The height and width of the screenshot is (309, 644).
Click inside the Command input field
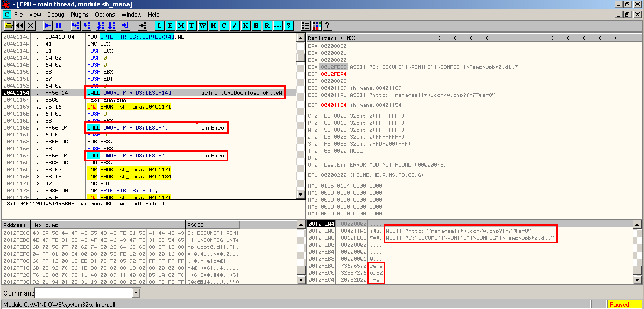(x=83, y=293)
